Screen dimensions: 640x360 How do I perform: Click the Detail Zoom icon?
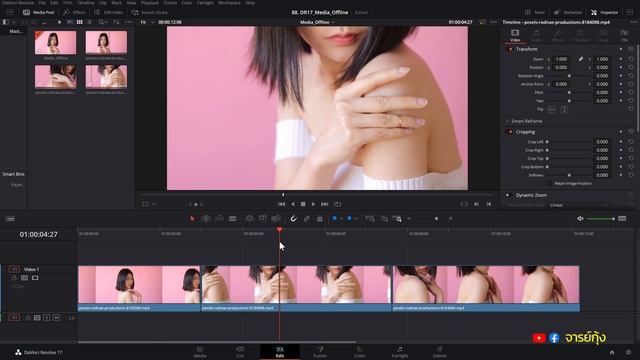[x=384, y=219]
